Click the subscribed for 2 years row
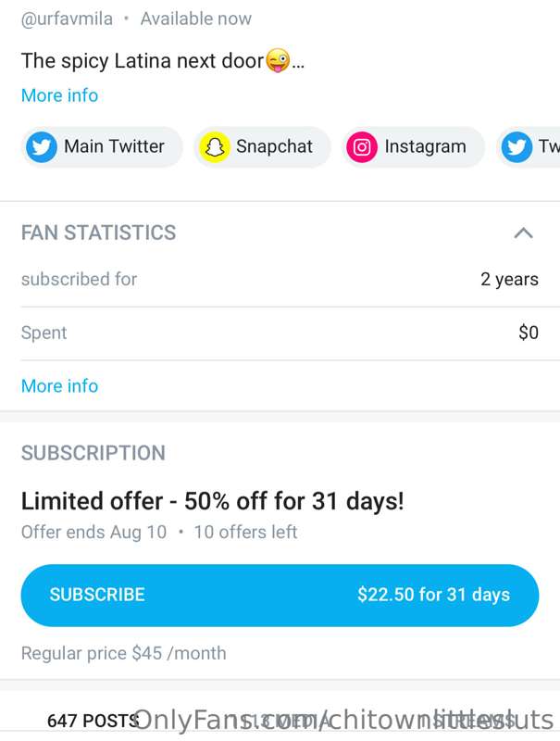The image size is (560, 741). pyautogui.click(x=280, y=280)
